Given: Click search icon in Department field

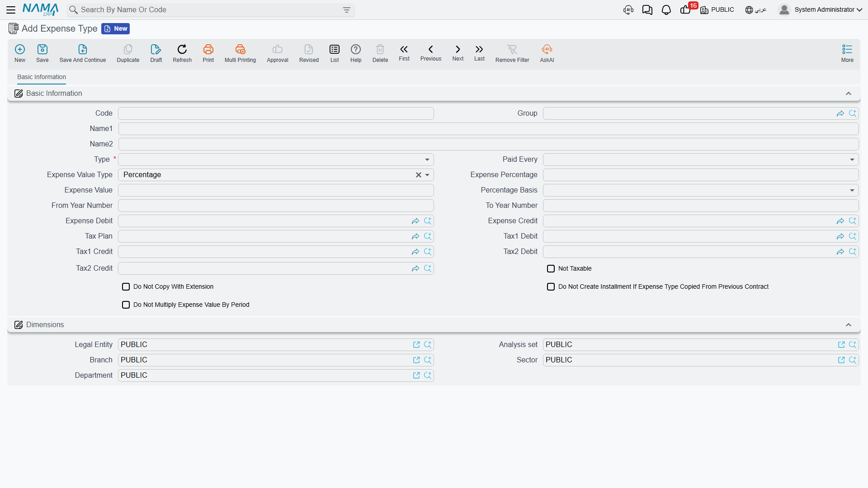Looking at the screenshot, I should pos(428,375).
